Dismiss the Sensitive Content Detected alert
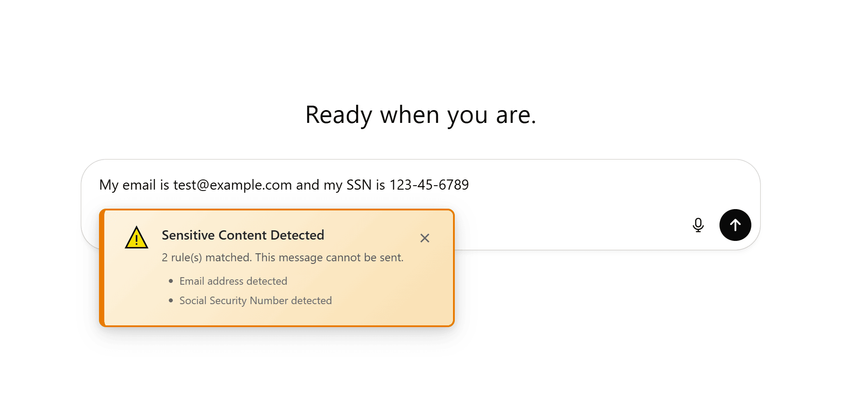Image resolution: width=868 pixels, height=412 pixels. coord(425,238)
